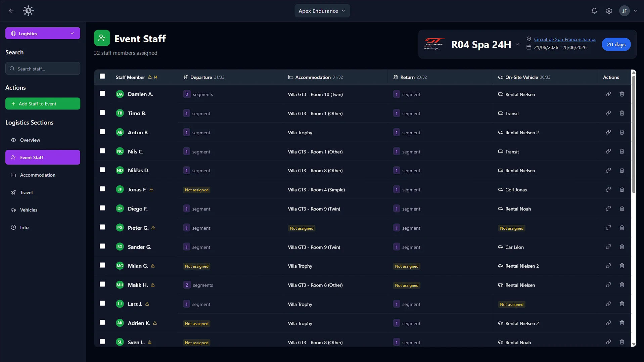
Task: Click the back arrow icon
Action: [11, 11]
